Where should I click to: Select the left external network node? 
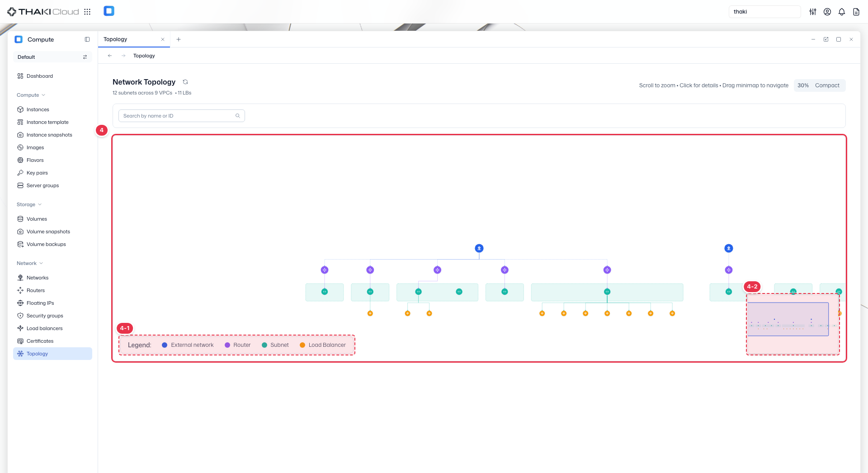479,248
